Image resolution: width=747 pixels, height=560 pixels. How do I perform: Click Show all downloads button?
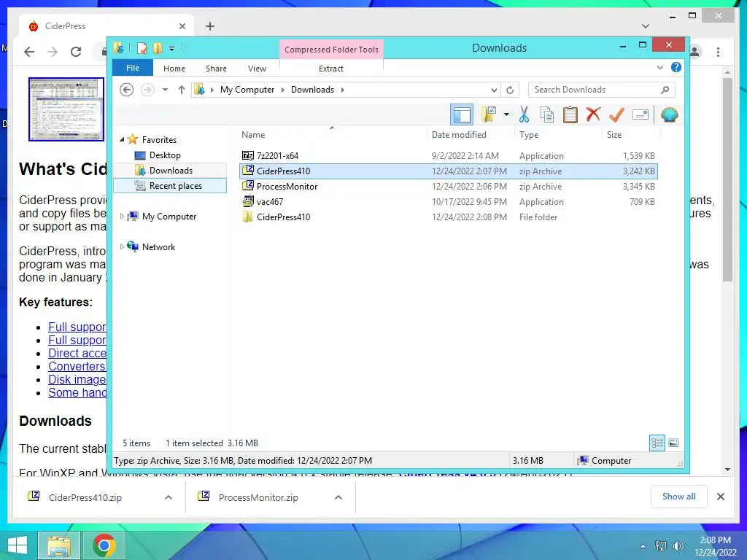tap(679, 496)
